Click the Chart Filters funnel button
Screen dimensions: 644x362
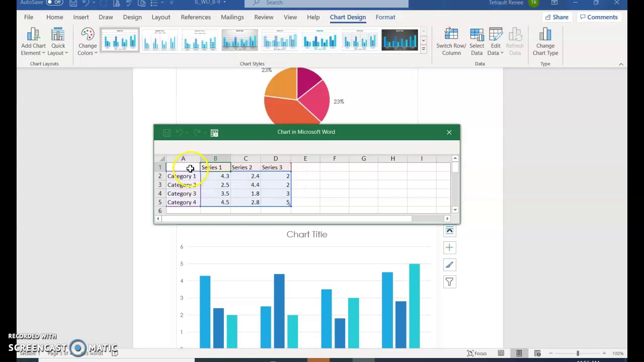point(449,282)
